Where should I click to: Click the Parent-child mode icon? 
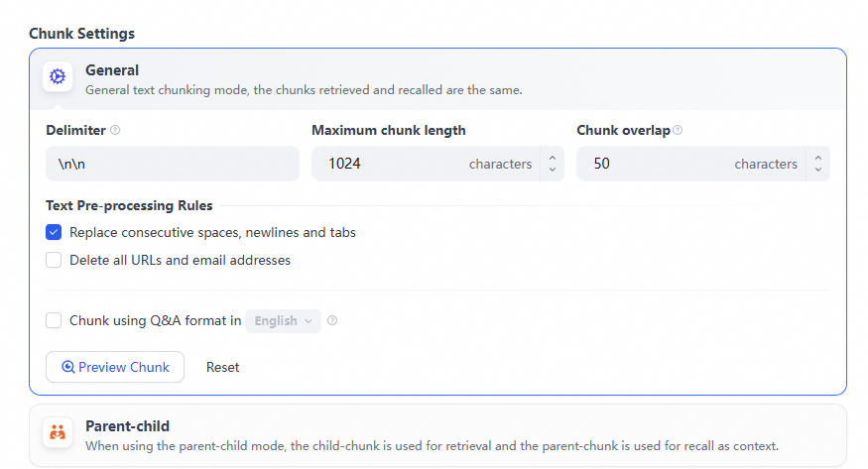(x=58, y=431)
